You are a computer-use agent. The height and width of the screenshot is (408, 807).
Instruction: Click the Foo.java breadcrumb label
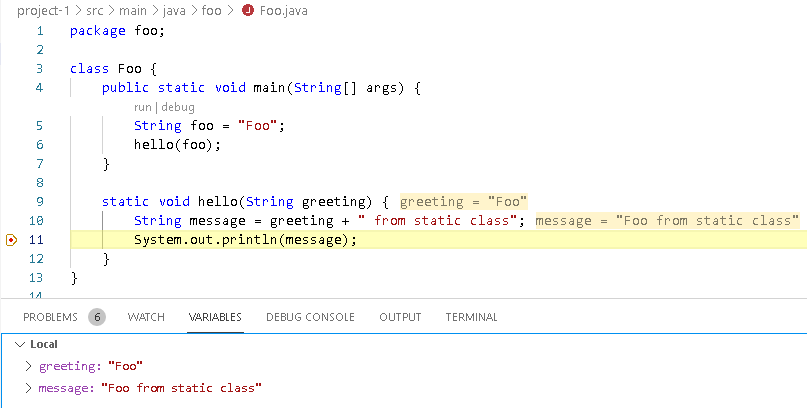[x=284, y=10]
